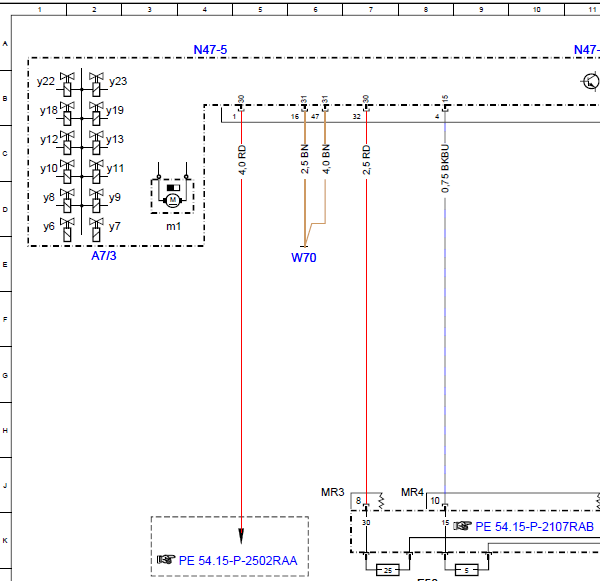
Task: Select the y11 solenoid valve symbol
Action: point(96,172)
